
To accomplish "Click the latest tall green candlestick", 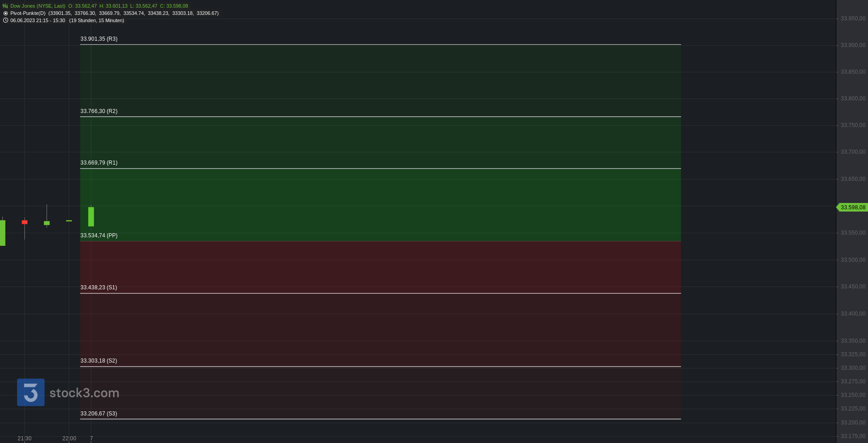I will [91, 217].
